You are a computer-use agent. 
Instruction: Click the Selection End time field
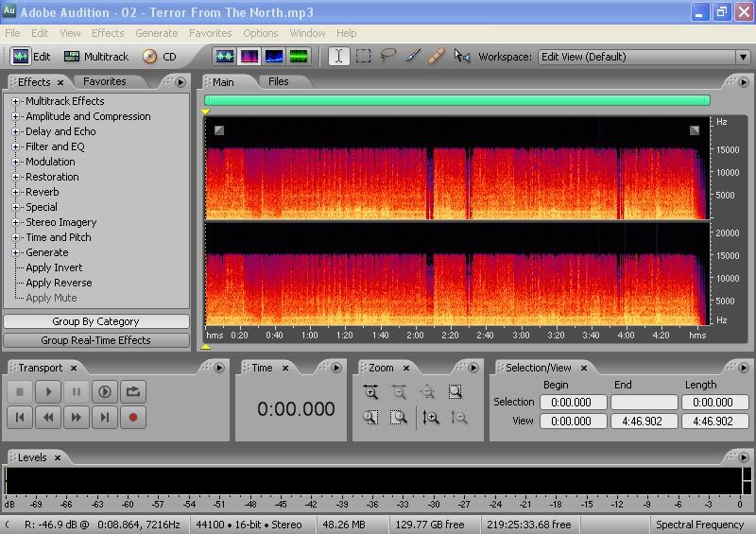tap(644, 402)
